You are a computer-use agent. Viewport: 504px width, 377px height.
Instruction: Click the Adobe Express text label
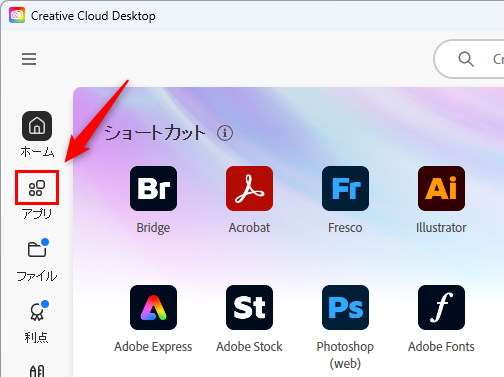[153, 347]
